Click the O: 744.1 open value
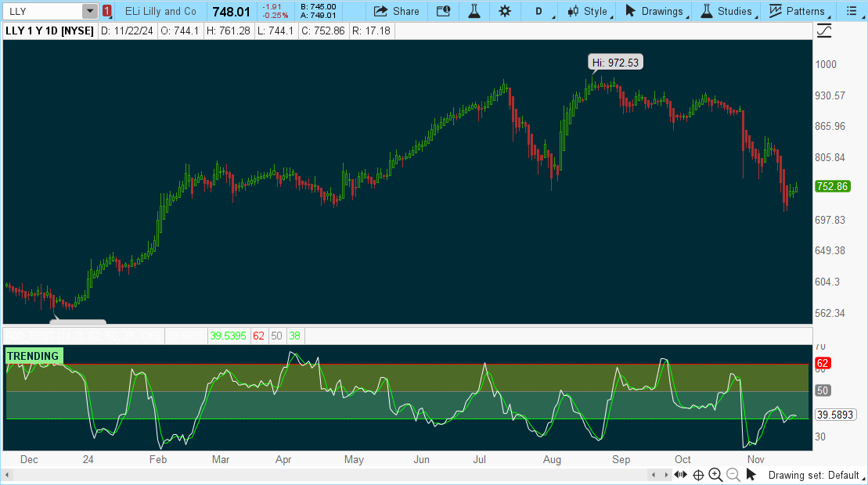Viewport: 868px width, 485px height. [180, 31]
